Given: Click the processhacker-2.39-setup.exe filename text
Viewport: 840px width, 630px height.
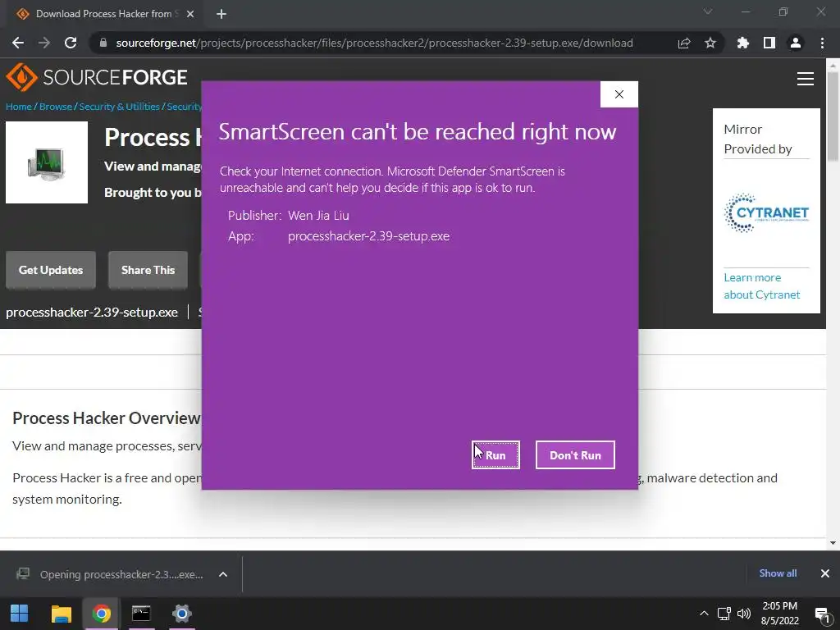Looking at the screenshot, I should click(92, 313).
